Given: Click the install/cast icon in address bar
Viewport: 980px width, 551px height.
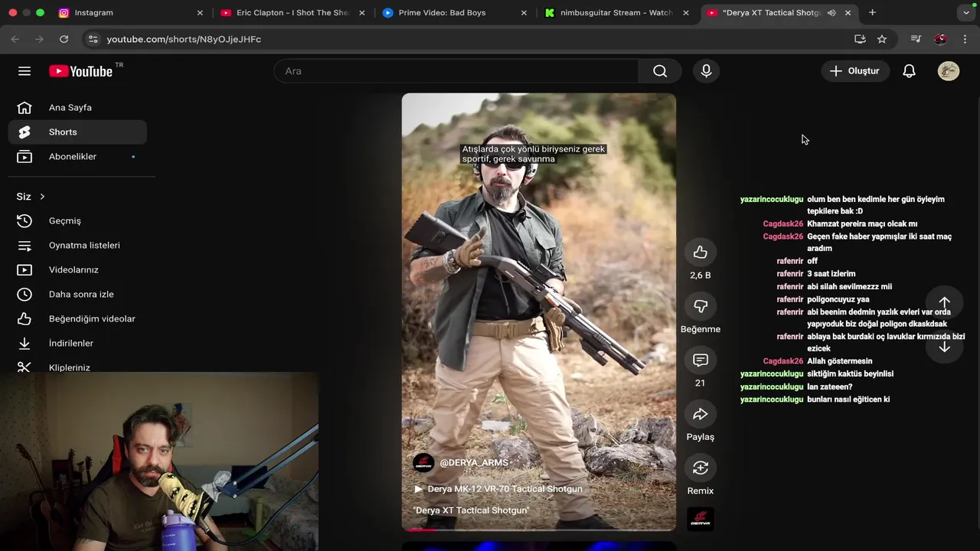Looking at the screenshot, I should [860, 39].
